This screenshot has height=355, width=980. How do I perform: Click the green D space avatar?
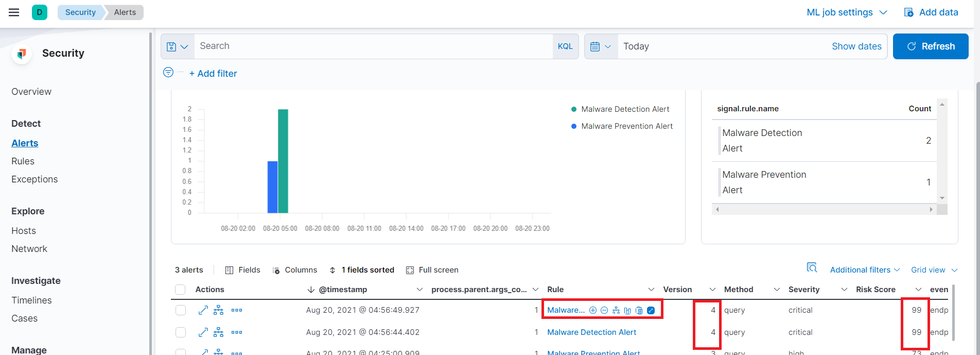tap(40, 12)
